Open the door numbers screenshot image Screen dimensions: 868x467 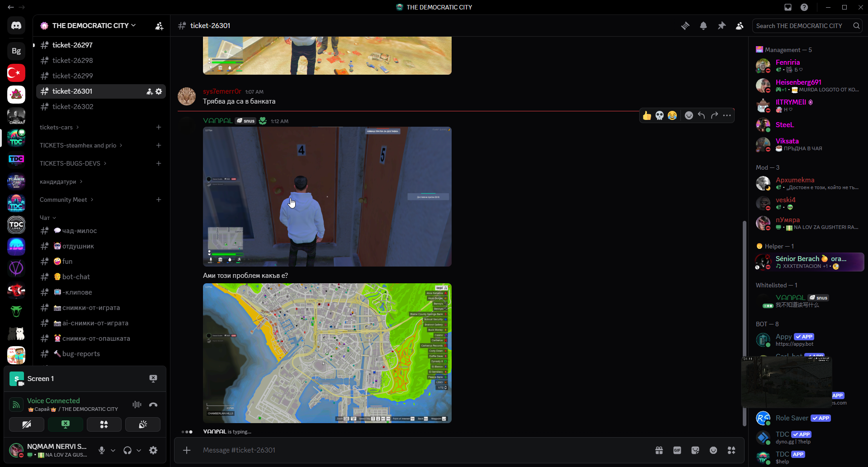[327, 197]
